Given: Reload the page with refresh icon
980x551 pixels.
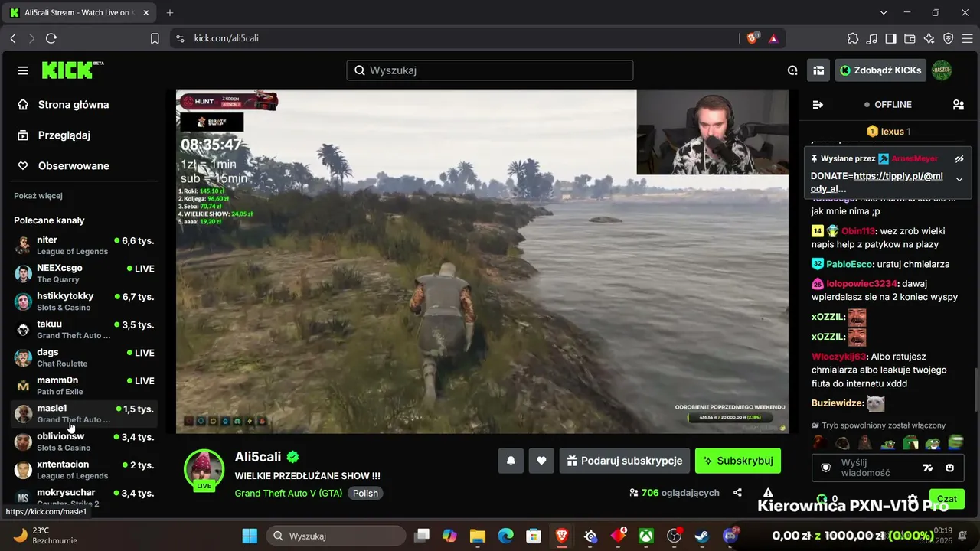Looking at the screenshot, I should click(x=51, y=38).
